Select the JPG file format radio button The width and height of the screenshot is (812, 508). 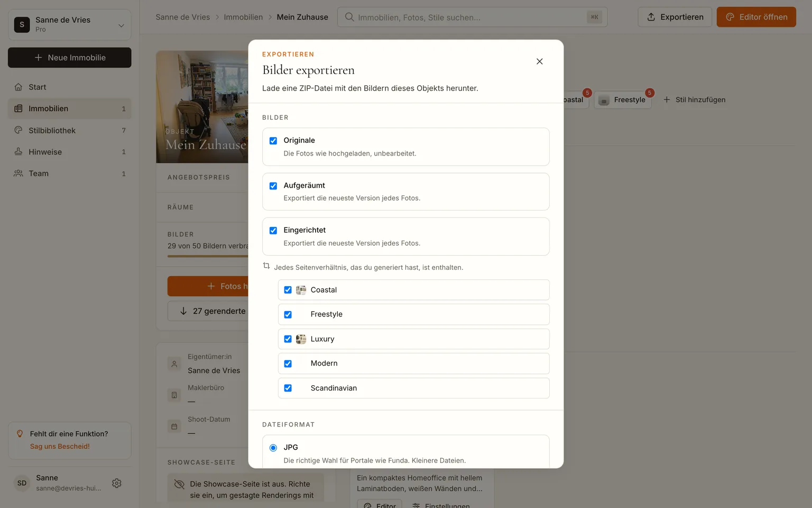tap(273, 448)
